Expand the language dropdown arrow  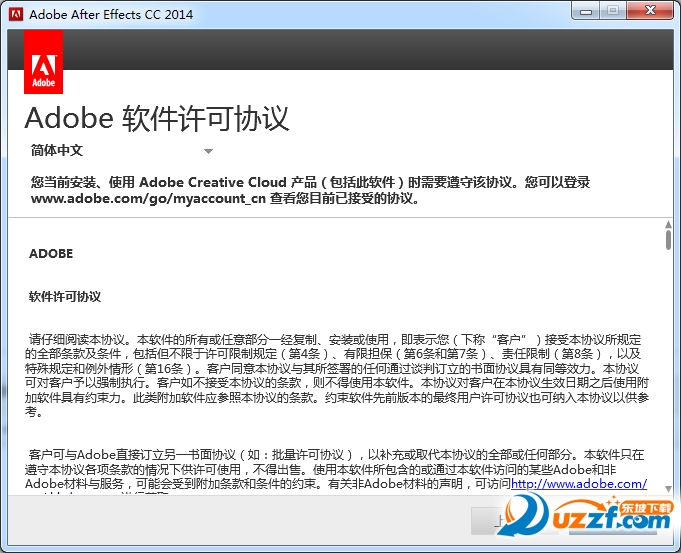tap(208, 152)
